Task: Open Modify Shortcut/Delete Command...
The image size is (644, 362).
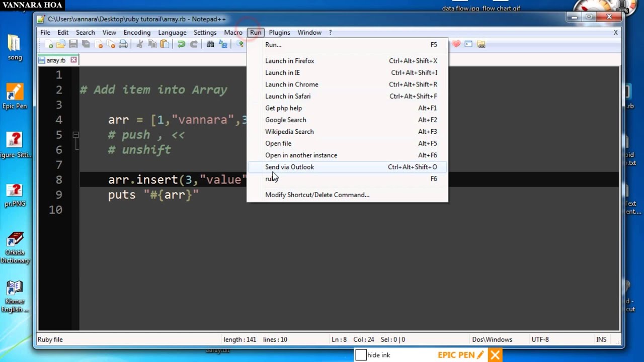Action: (347, 195)
